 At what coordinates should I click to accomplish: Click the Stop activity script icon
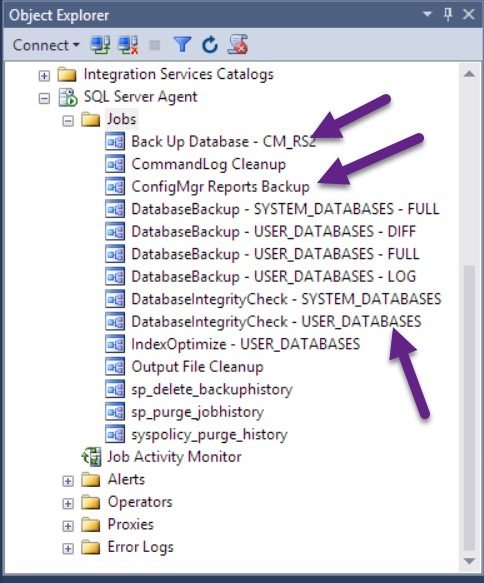pos(238,45)
